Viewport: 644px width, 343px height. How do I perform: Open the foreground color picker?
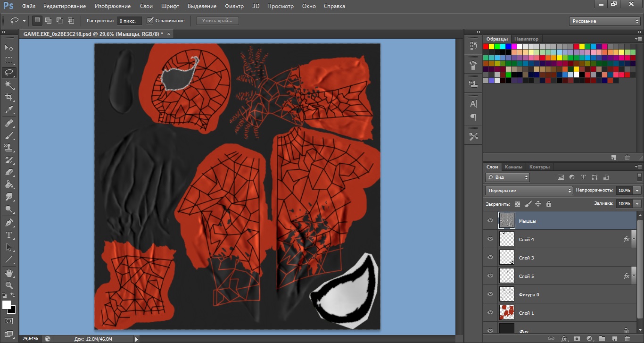[x=7, y=305]
